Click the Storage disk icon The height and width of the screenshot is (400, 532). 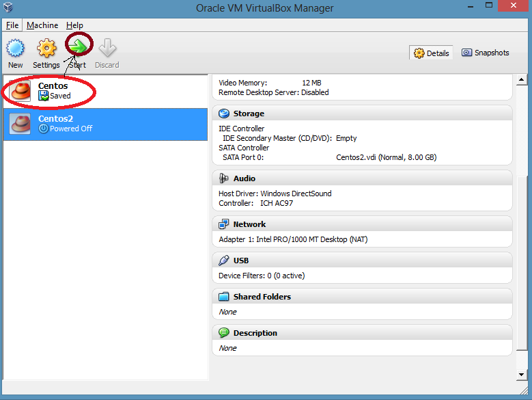click(224, 114)
